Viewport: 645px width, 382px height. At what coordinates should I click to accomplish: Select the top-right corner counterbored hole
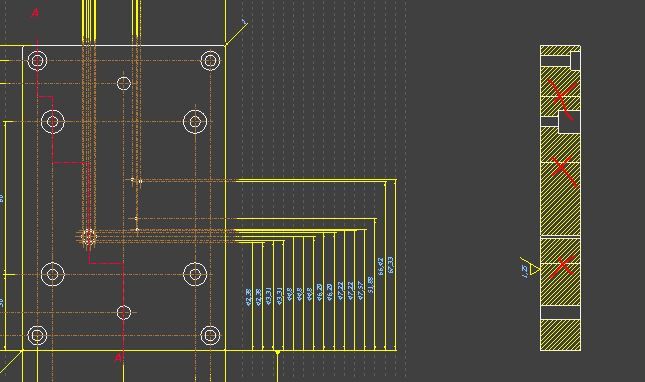coord(210,60)
